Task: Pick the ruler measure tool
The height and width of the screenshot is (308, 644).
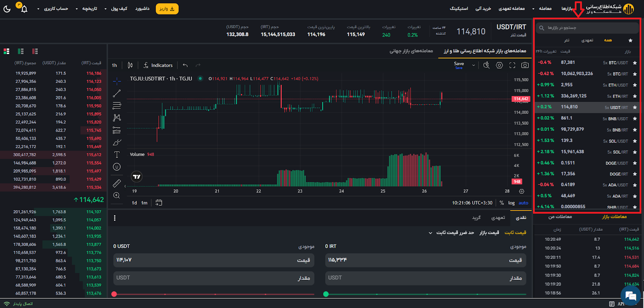Action: pyautogui.click(x=117, y=184)
